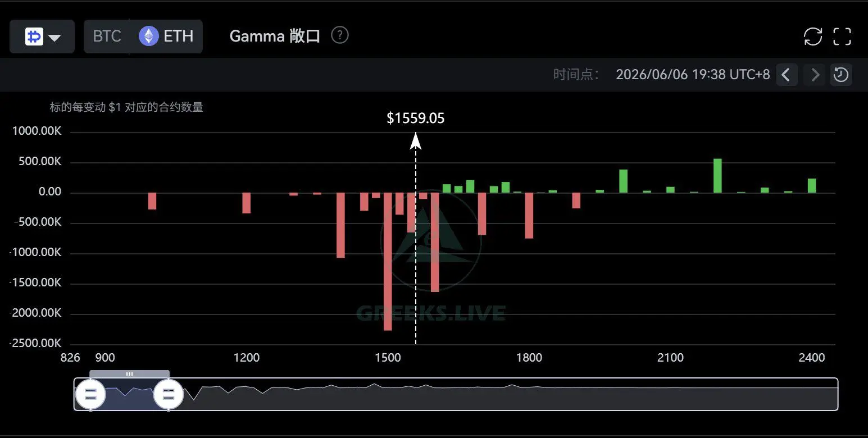
Task: Click the red bar at 1000 strike
Action: (x=152, y=201)
